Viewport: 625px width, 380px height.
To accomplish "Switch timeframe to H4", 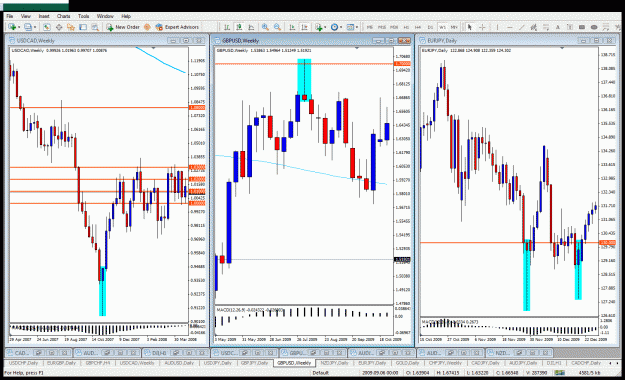I will (x=418, y=27).
